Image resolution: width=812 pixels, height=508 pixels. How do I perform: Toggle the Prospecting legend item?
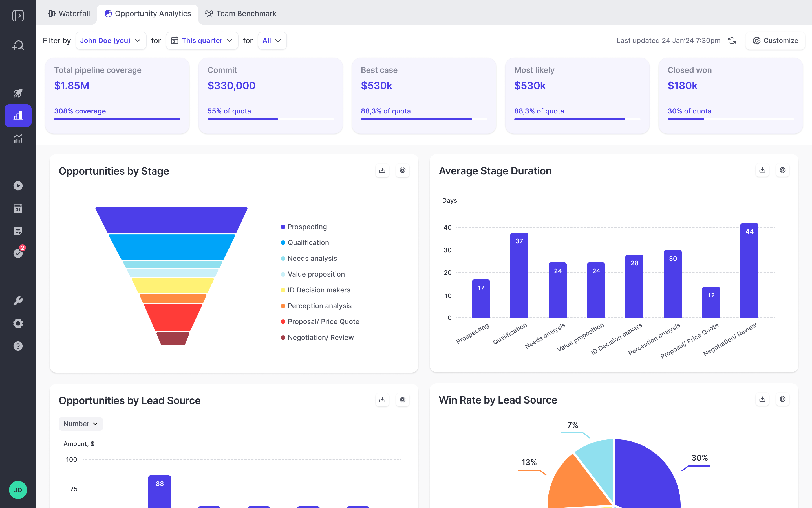[304, 227]
